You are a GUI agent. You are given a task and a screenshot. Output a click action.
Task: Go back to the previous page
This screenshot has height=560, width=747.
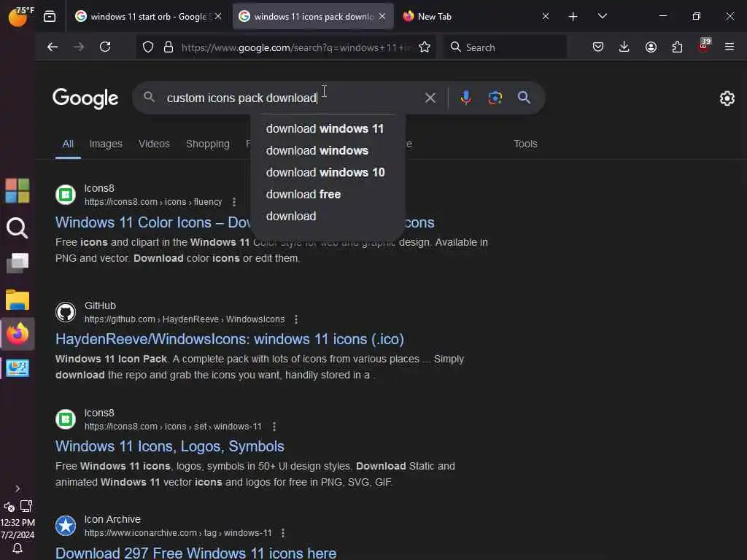pyautogui.click(x=53, y=47)
